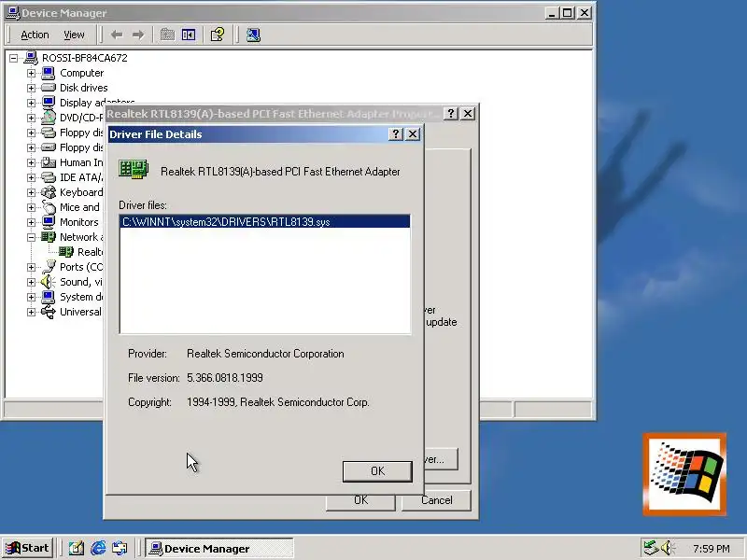Click the Ports category icon
Viewport: 747px width, 560px height.
pos(49,267)
